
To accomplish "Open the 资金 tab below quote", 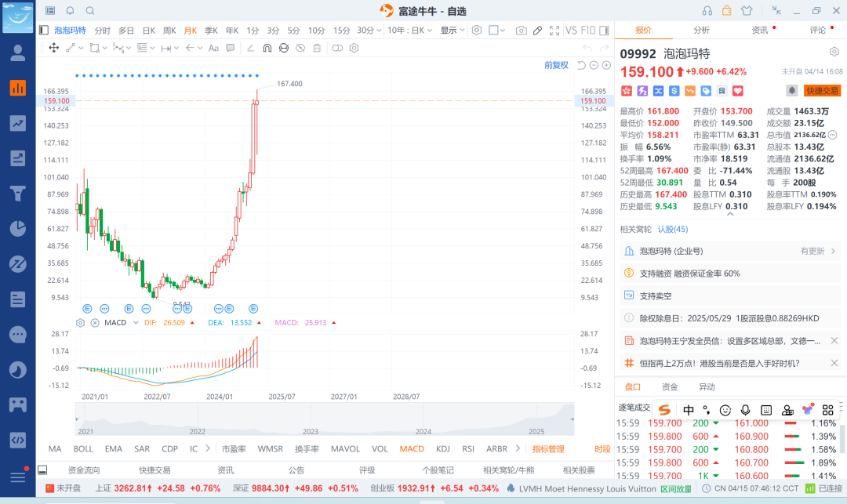I will pyautogui.click(x=669, y=387).
